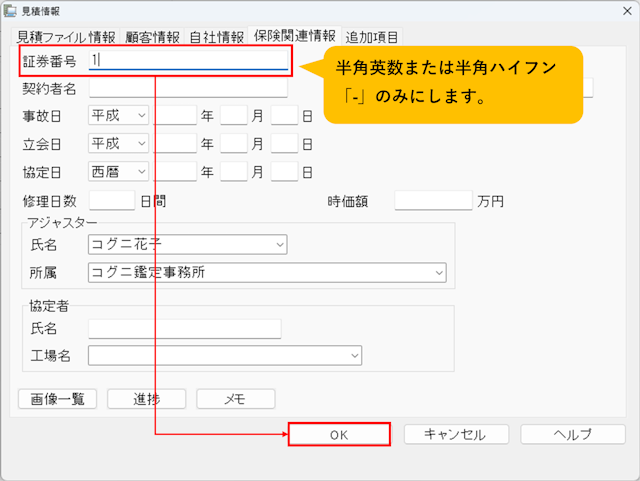Click the 時価額 amount field
This screenshot has width=640, height=481.
tap(432, 201)
